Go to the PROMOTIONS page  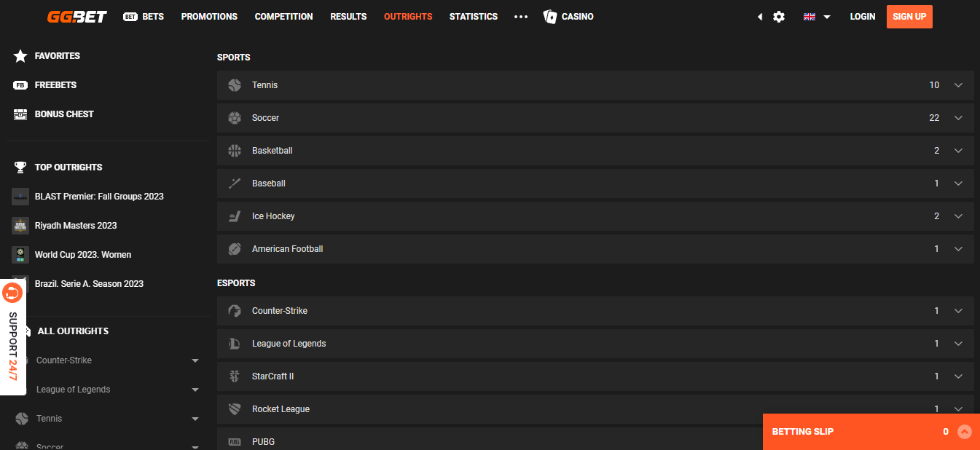[x=209, y=17]
